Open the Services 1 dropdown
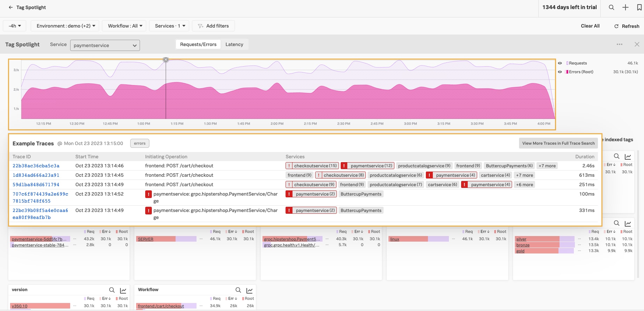Screen dimensions: 644x311 coord(170,26)
